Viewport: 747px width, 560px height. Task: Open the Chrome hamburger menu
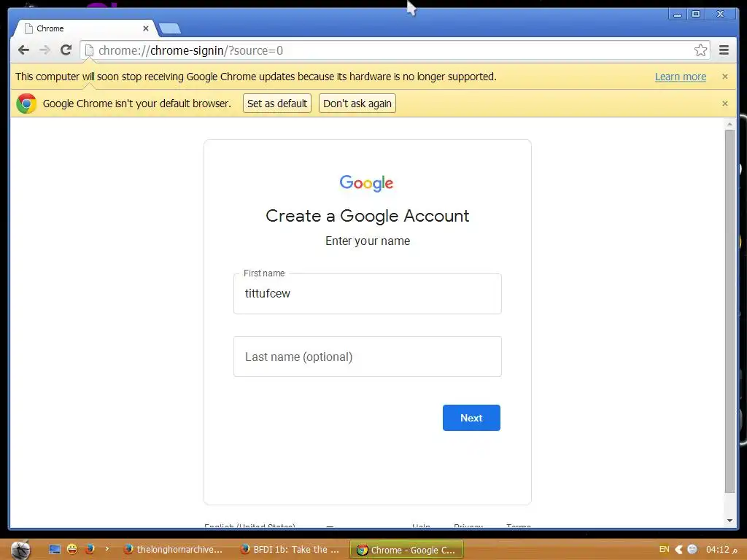pos(724,50)
